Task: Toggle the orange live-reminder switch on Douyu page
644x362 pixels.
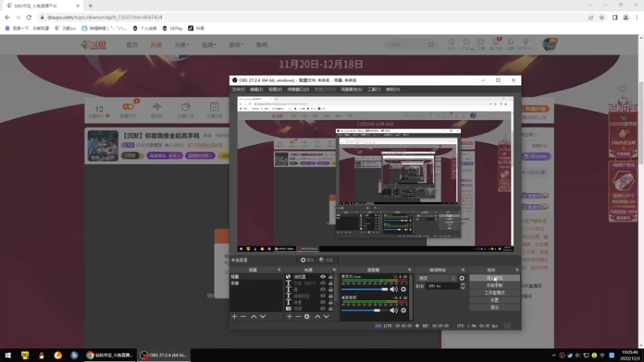Action: tap(128, 107)
